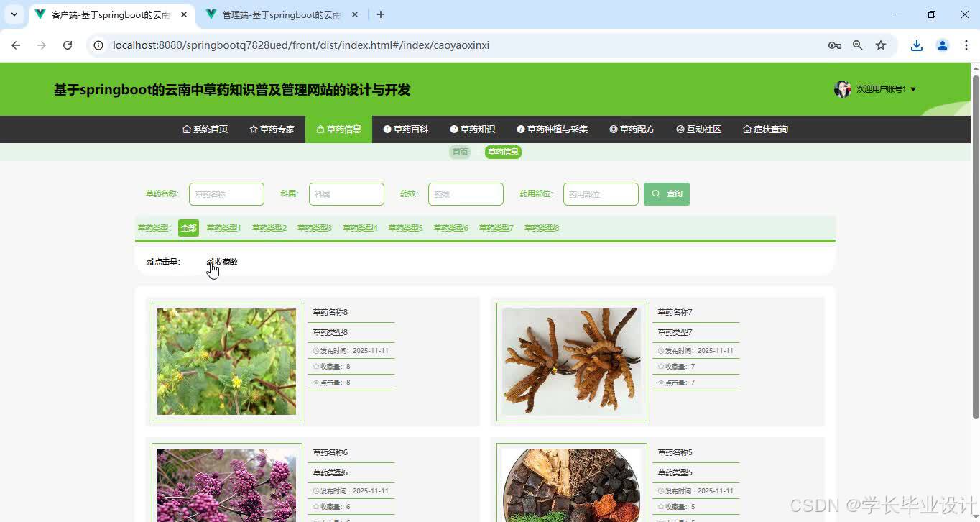This screenshot has width=980, height=522.
Task: Click the browser forward arrow
Action: pos(42,45)
